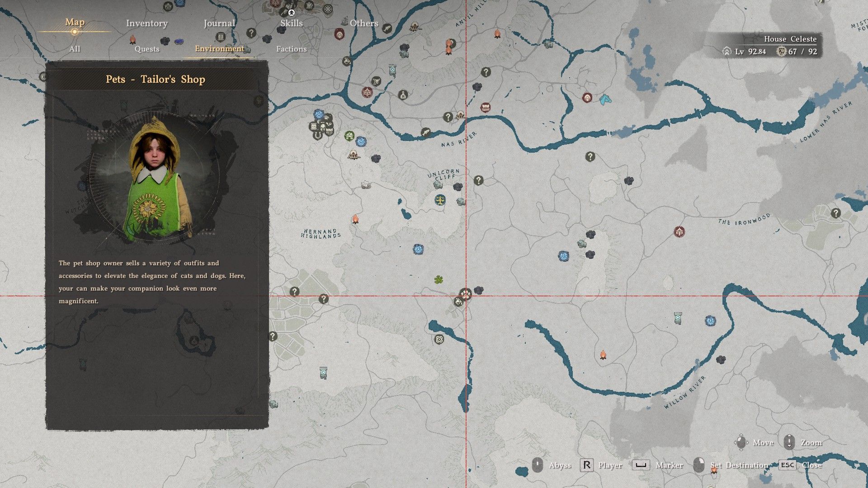The image size is (868, 488).
Task: Click the blue horse head map icon
Action: point(604,99)
